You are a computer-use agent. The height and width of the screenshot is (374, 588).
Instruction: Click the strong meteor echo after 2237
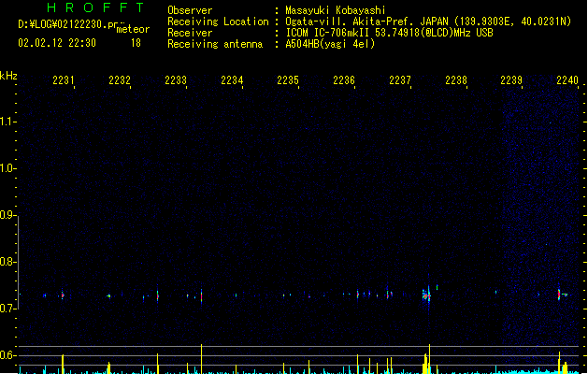(x=427, y=295)
